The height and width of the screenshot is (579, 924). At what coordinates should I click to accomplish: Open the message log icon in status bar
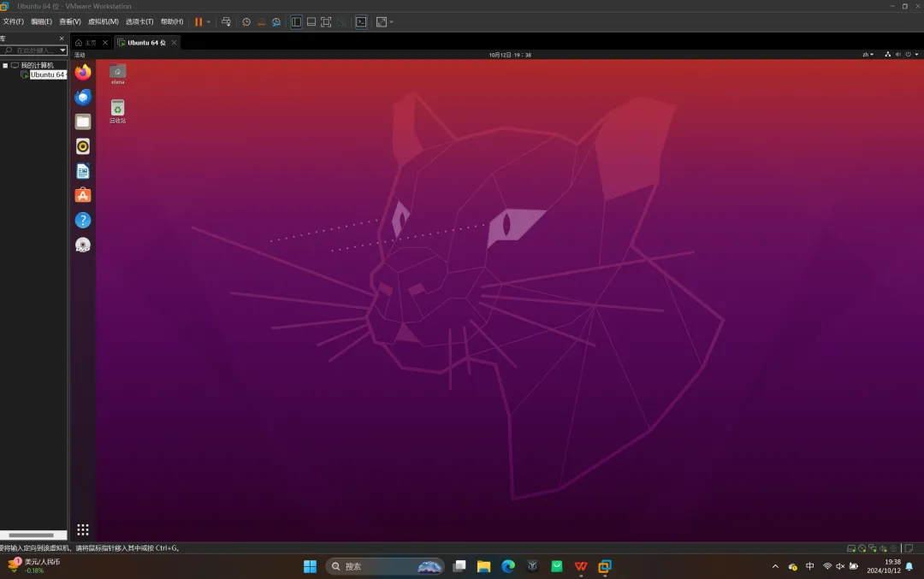click(909, 548)
